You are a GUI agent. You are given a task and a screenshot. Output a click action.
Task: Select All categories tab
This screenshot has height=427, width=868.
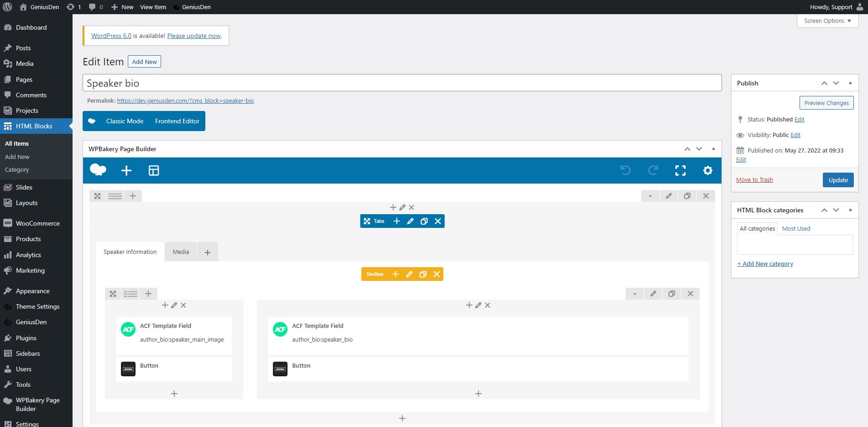[757, 228]
